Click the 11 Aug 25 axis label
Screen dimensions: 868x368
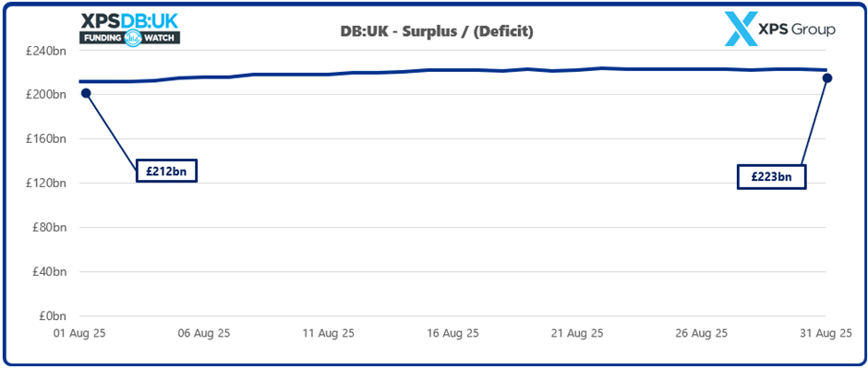(329, 334)
